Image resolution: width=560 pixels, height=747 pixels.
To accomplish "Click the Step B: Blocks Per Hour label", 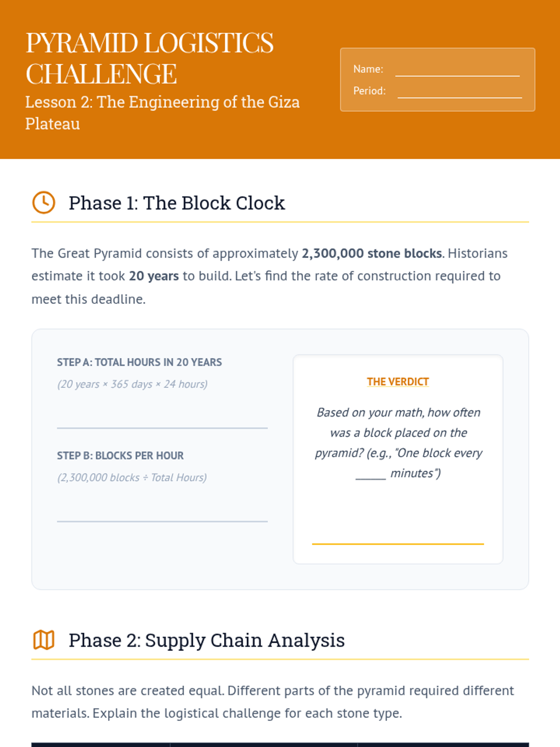I will [x=120, y=456].
